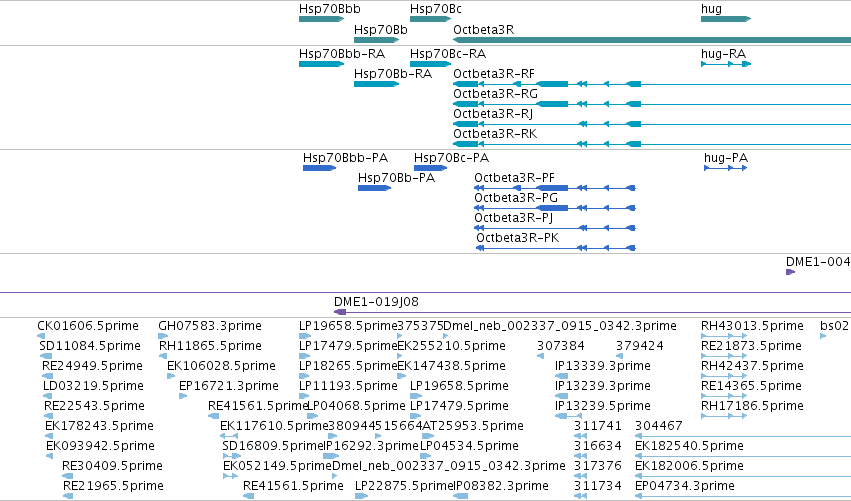Select EST SD11084.5prime

[90, 346]
